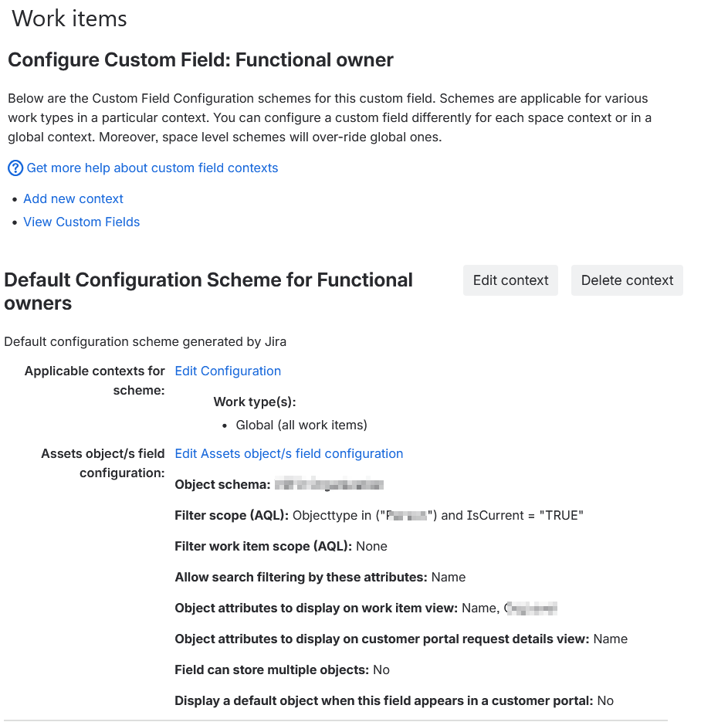Click the "Work items" page heading
This screenshot has height=722, width=728.
point(68,19)
